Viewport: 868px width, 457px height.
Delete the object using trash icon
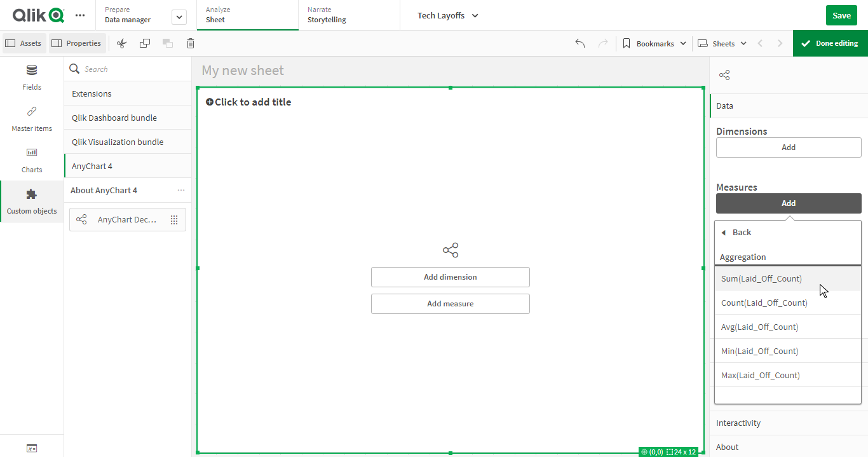190,43
